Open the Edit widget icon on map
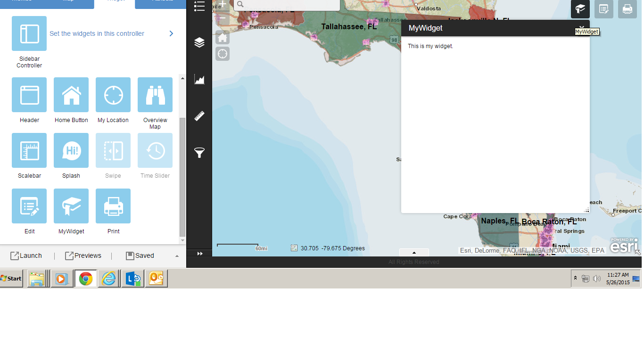Viewport: 644px width, 362px height. click(x=604, y=9)
